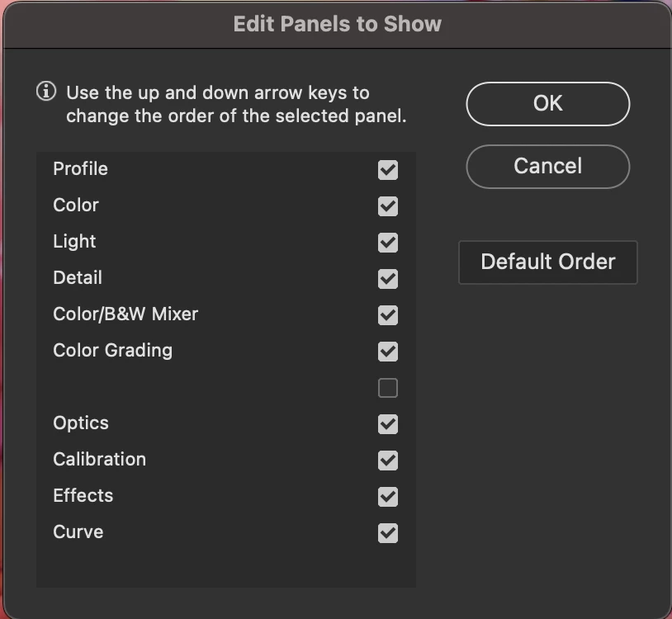Uncheck the Effects panel checkbox
The width and height of the screenshot is (672, 619).
(x=387, y=497)
